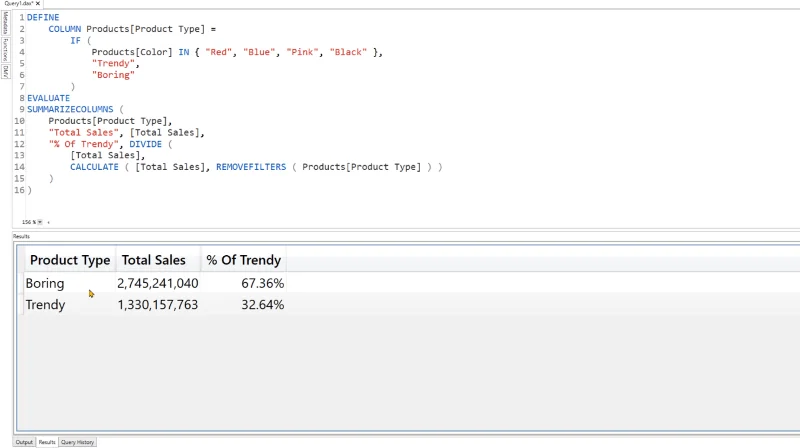The image size is (800, 448).
Task: Sort by the Product Type column header
Action: click(x=70, y=260)
